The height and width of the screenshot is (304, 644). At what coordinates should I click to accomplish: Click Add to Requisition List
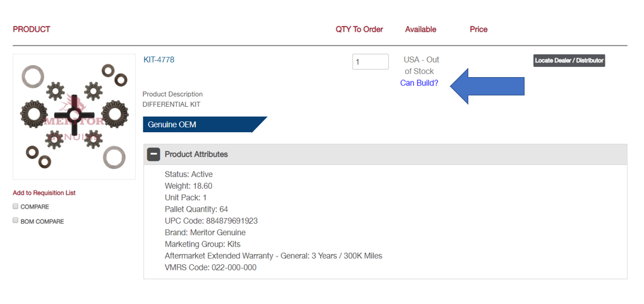[44, 193]
